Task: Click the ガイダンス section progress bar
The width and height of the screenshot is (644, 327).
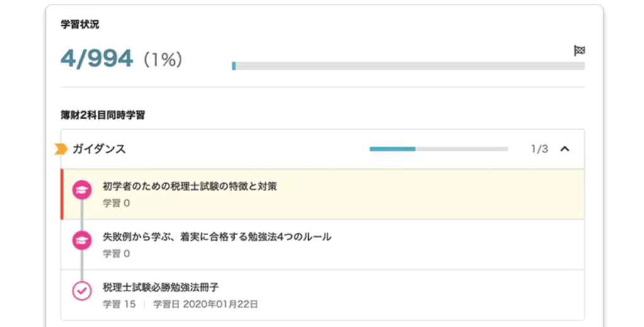Action: (x=438, y=149)
